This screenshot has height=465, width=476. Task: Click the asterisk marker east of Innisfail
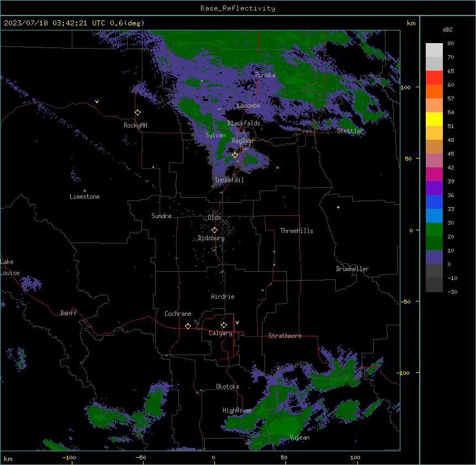(277, 167)
